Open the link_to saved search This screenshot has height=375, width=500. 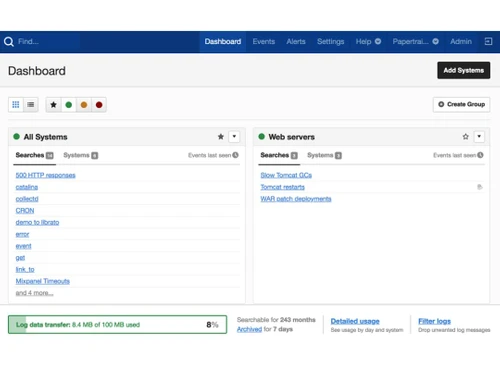[x=25, y=269]
